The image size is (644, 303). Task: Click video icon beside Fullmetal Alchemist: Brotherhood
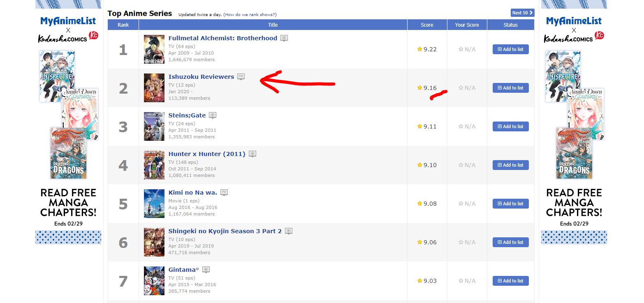(284, 38)
